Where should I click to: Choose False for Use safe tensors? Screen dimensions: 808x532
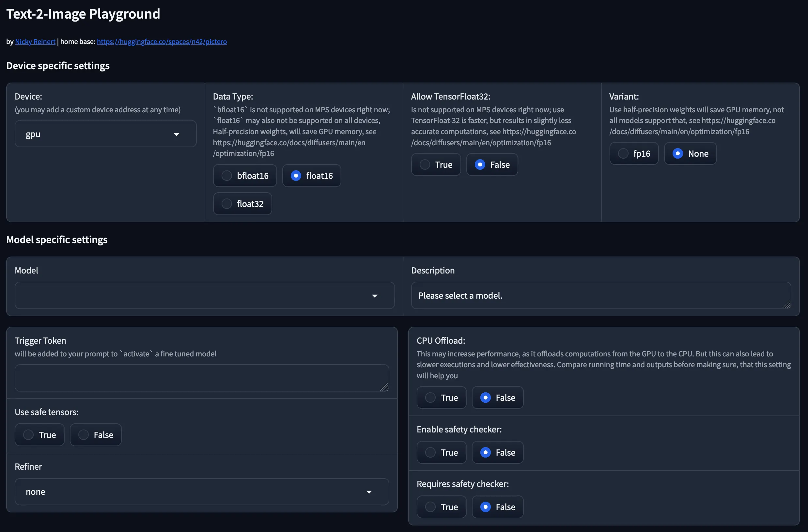coord(84,434)
